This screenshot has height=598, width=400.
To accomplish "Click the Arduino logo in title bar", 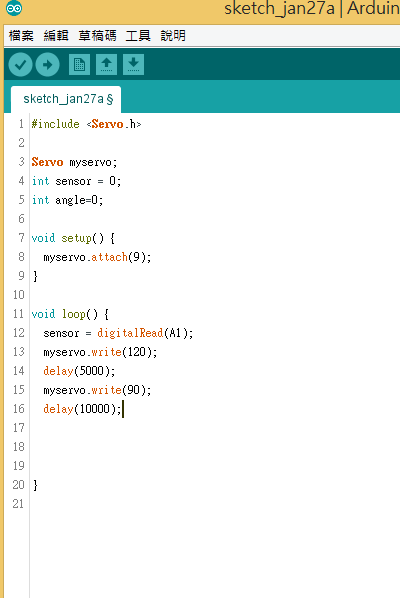I will [x=14, y=8].
